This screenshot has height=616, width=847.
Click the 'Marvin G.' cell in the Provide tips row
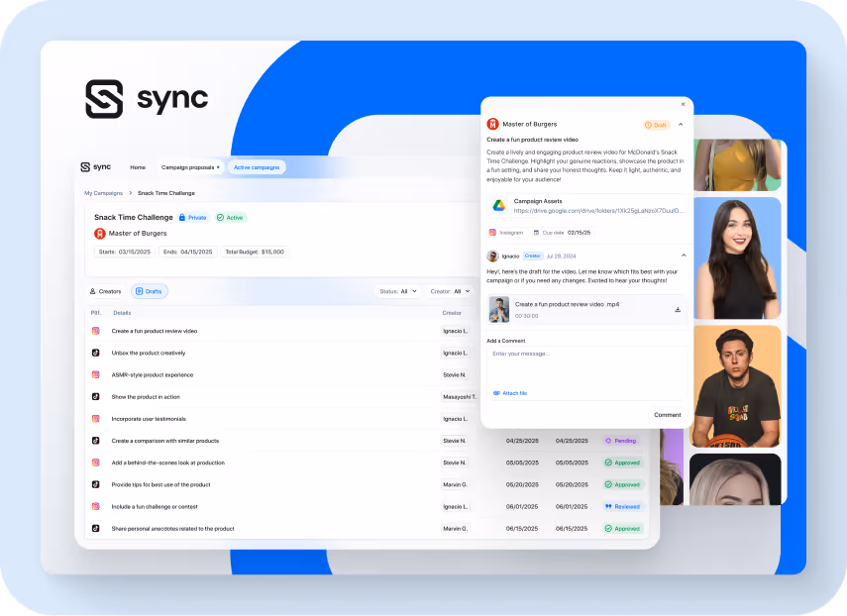tap(456, 485)
